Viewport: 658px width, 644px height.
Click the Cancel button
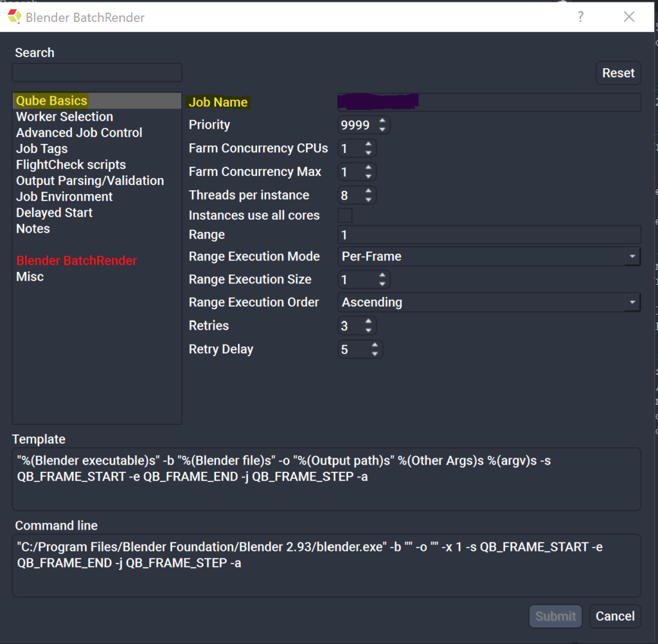pyautogui.click(x=615, y=616)
